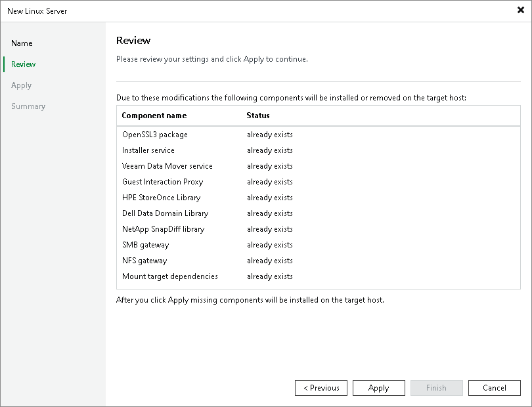Select the OpenSSL3 package row

[154, 134]
